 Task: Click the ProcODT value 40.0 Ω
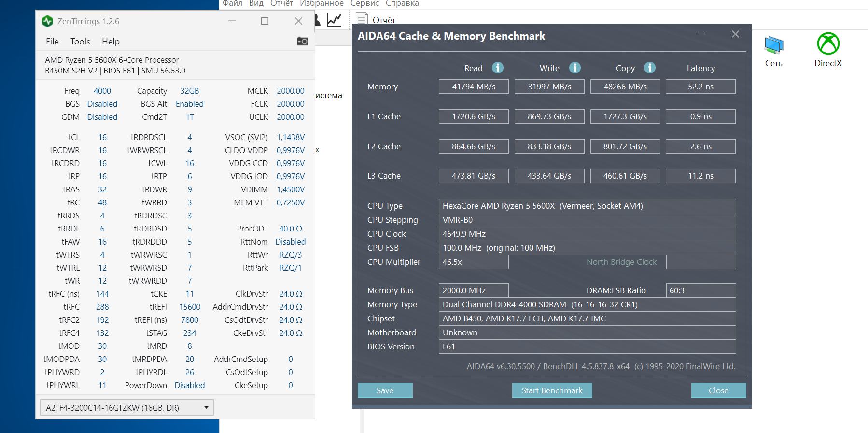pyautogui.click(x=291, y=229)
